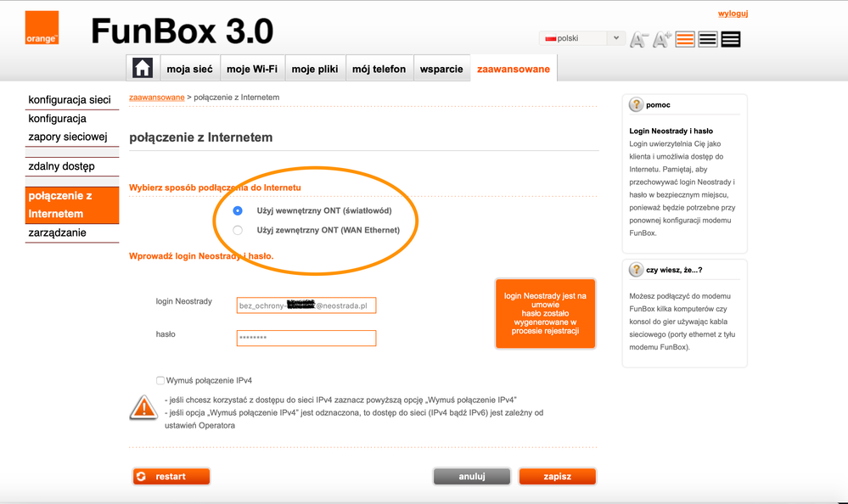Screen dimensions: 848x504
Task: Click the 'login Neostrady' field label
Action: point(184,301)
